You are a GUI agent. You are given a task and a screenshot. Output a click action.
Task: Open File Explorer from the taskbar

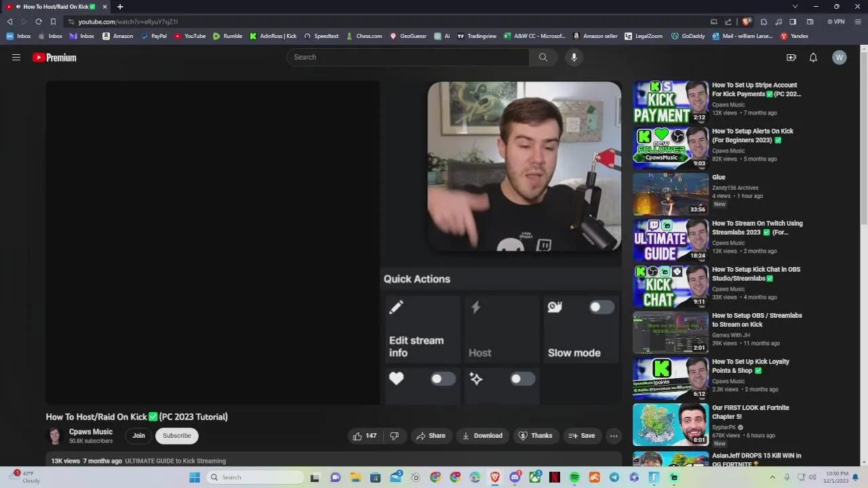(x=355, y=477)
